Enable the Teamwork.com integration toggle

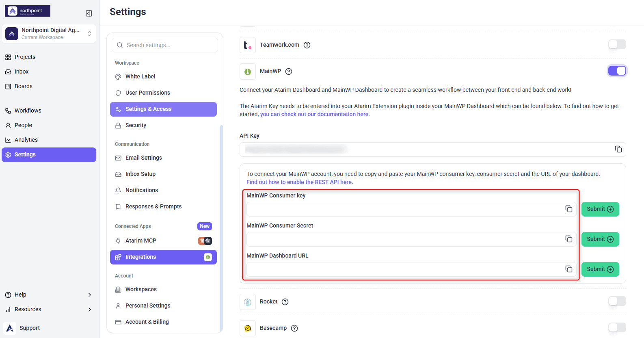(617, 44)
